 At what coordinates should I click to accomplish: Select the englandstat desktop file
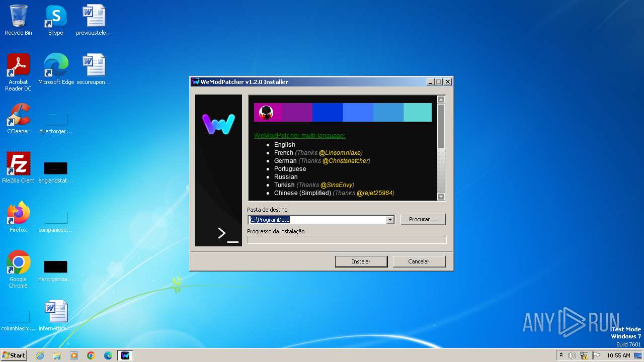[55, 172]
